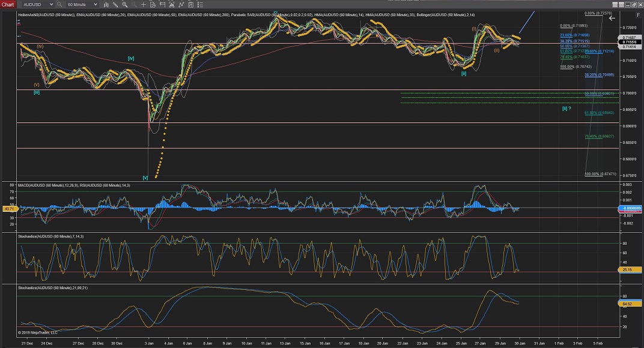Select the drawing tools pencil icon
The height and width of the screenshot is (348, 644).
pos(115,4)
